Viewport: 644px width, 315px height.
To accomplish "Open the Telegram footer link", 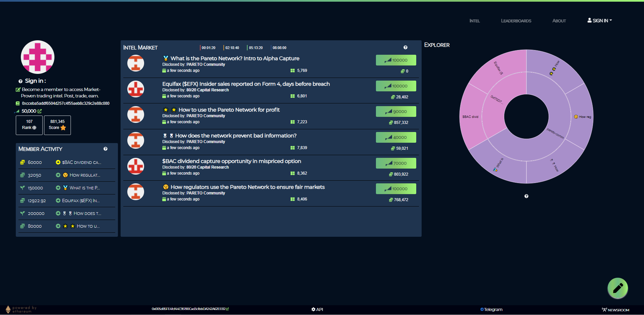I will [491, 309].
